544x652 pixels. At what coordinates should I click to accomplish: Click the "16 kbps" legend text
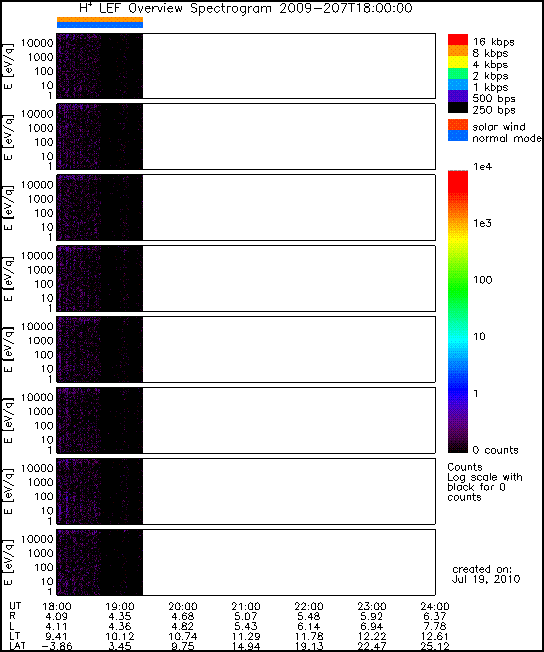(493, 42)
